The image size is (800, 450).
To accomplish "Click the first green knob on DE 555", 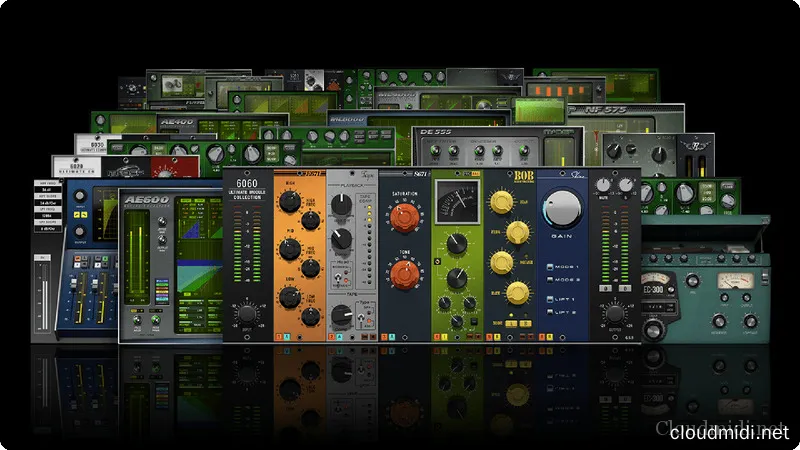I will coord(435,151).
